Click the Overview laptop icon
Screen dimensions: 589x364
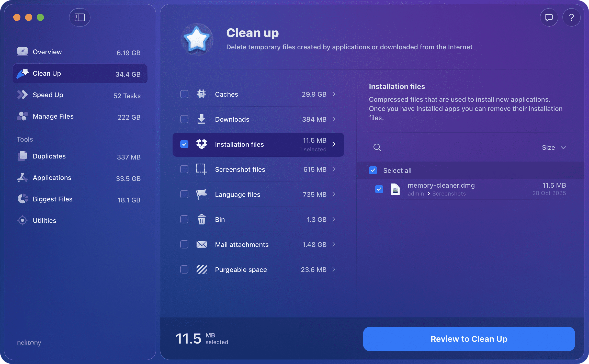coord(22,51)
